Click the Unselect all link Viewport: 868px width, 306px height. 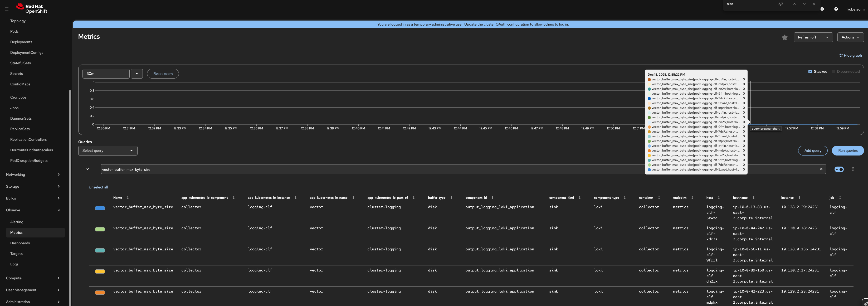[98, 187]
